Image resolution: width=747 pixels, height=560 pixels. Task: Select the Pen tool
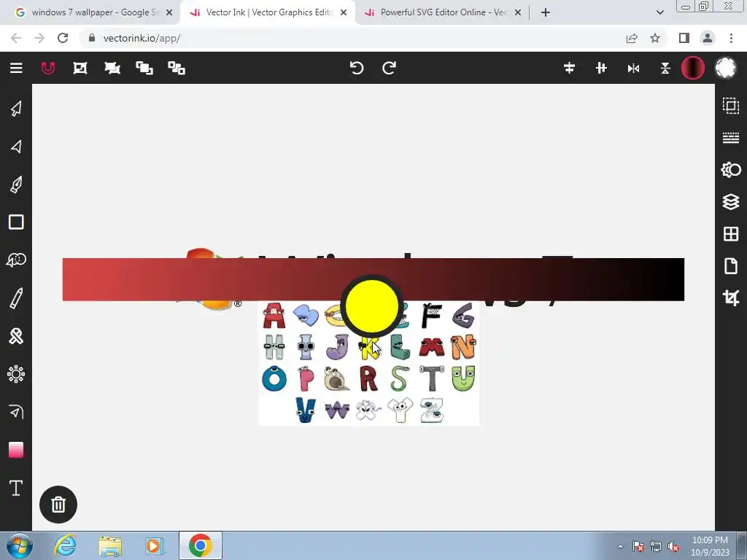coord(16,184)
